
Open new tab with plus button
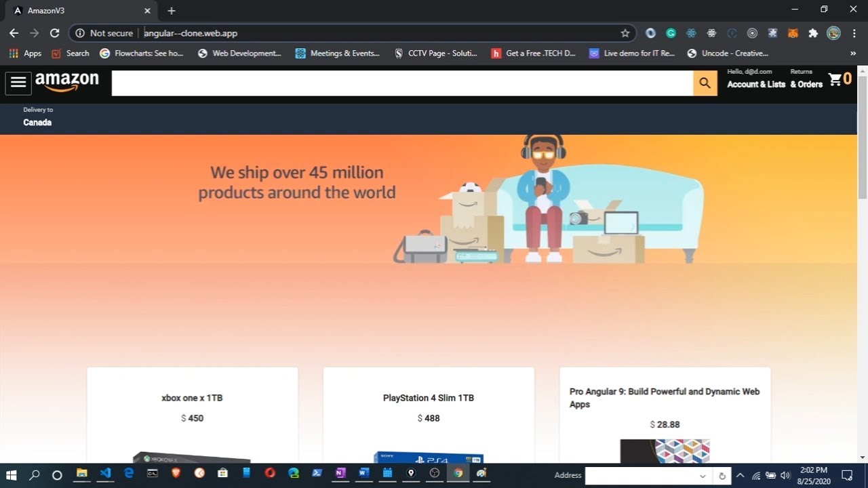(x=172, y=10)
